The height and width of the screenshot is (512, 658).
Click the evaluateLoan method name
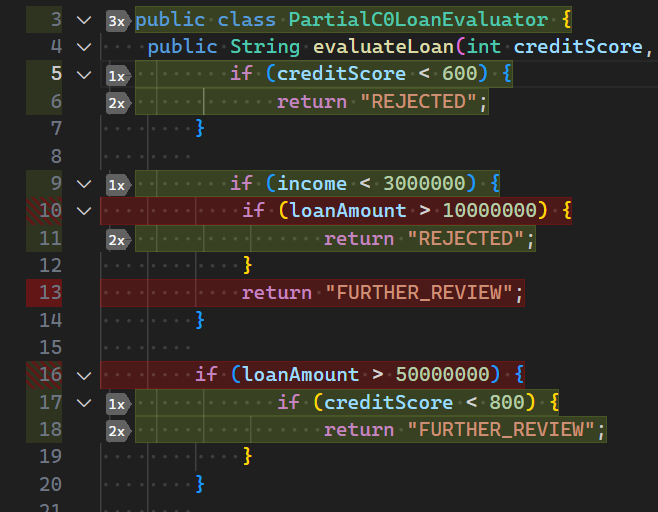384,47
